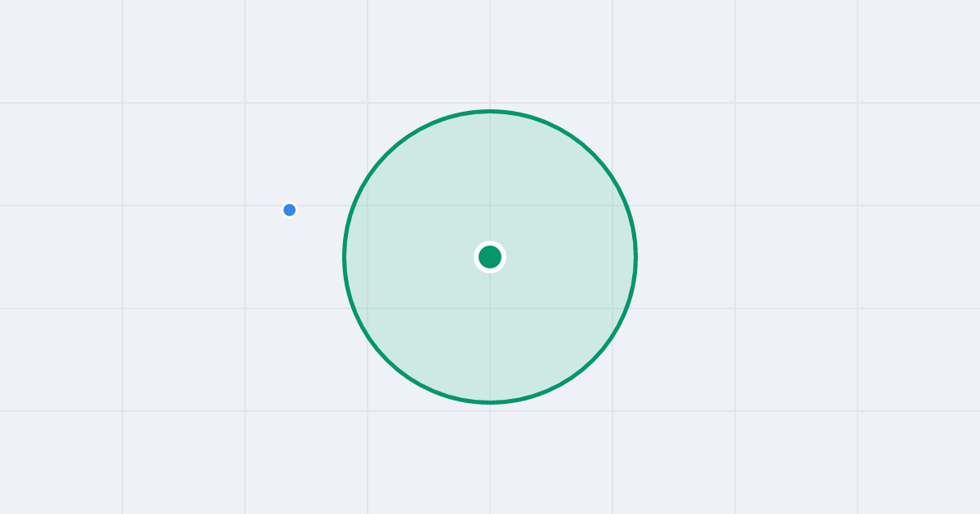Click the grid intersection directly above the center dot

coord(490,206)
